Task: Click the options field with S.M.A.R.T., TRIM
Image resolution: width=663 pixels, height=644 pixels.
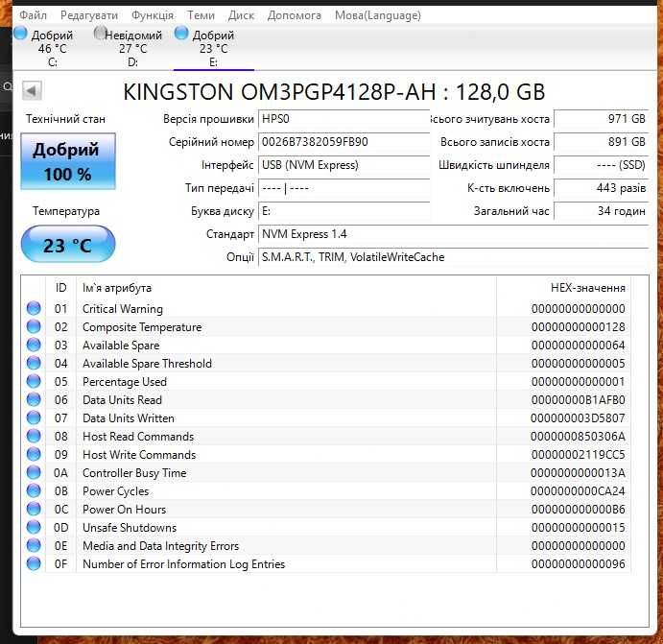Action: [453, 257]
